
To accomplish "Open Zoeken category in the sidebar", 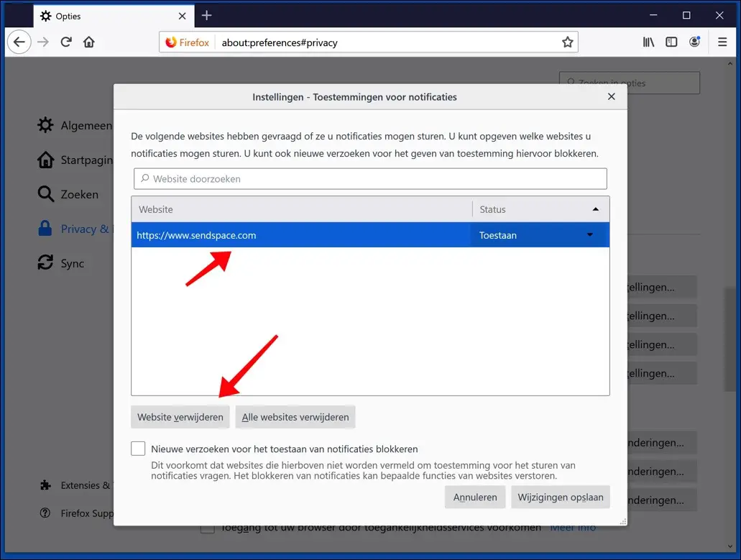I will 68,194.
